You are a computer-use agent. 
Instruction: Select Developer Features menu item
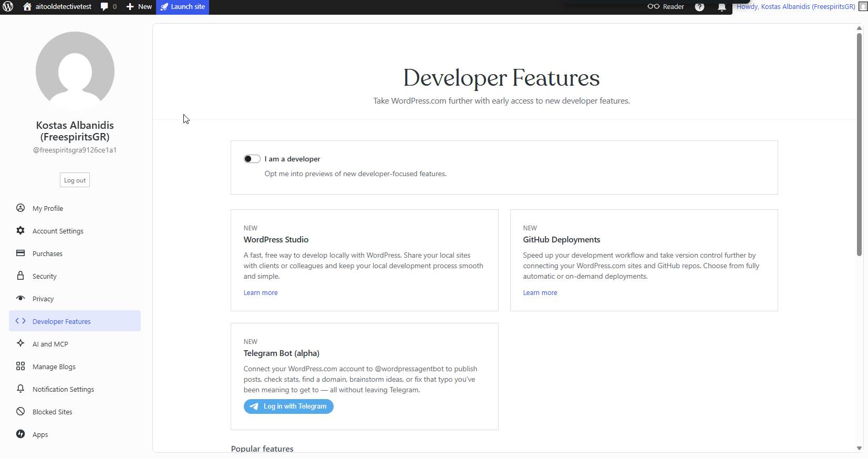click(x=75, y=321)
